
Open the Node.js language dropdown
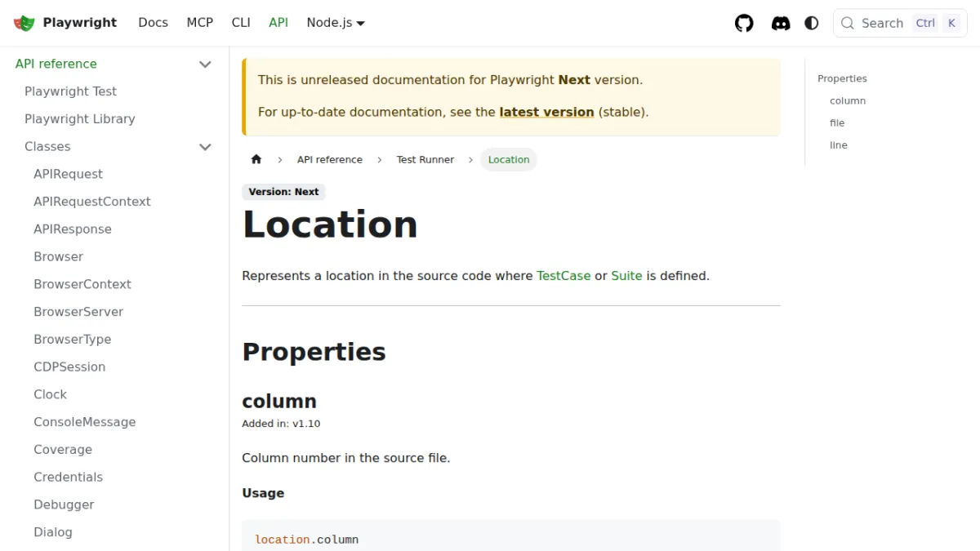tap(336, 23)
